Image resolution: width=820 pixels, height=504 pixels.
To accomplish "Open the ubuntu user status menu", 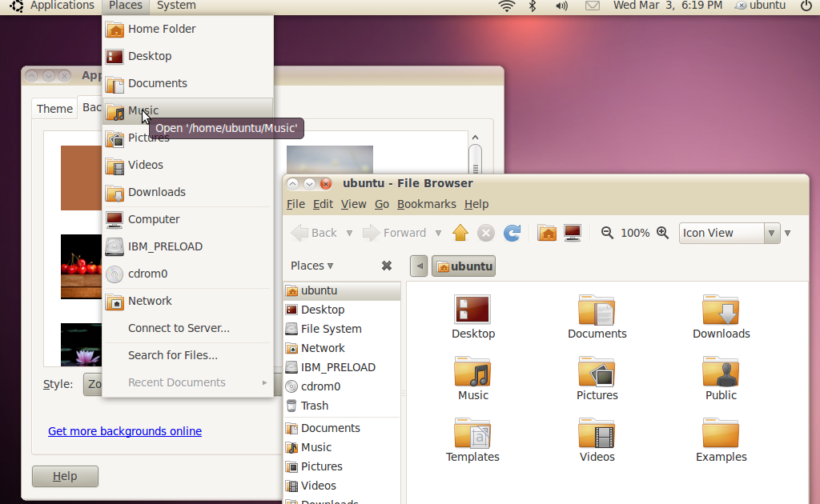I will coord(761,6).
